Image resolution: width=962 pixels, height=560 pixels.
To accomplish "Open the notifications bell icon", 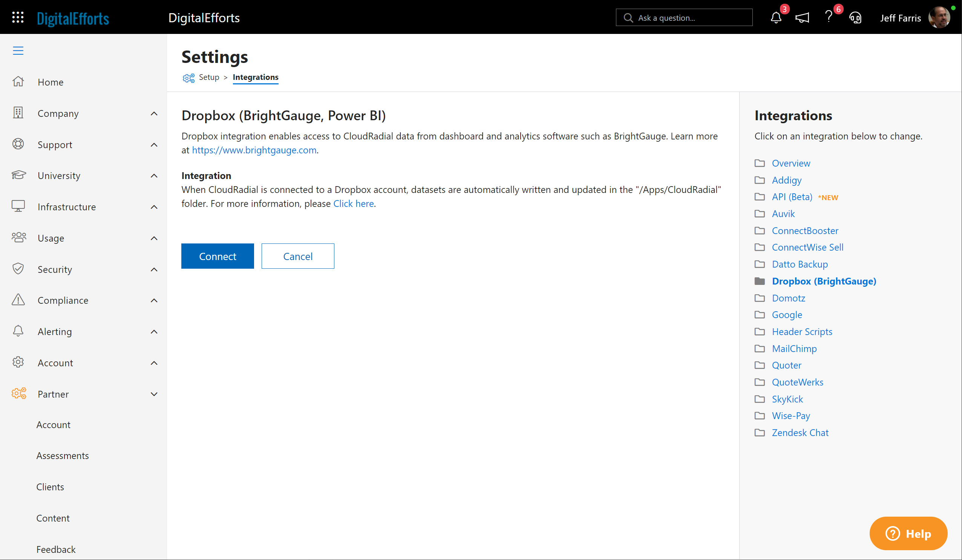I will coord(776,18).
